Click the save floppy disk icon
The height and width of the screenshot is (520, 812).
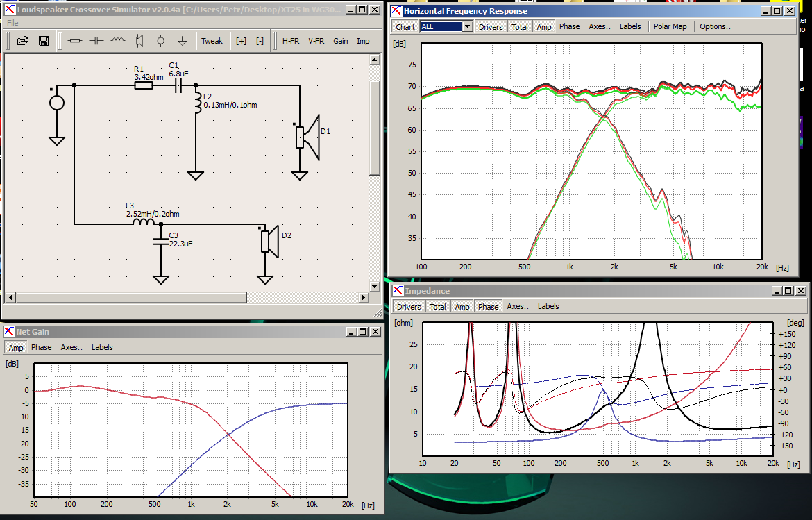[44, 41]
